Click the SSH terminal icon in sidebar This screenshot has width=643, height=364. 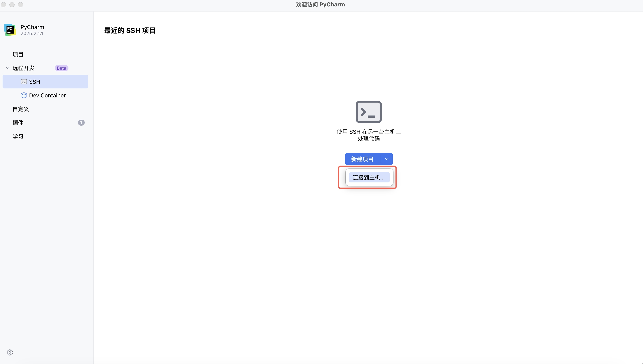pos(24,82)
